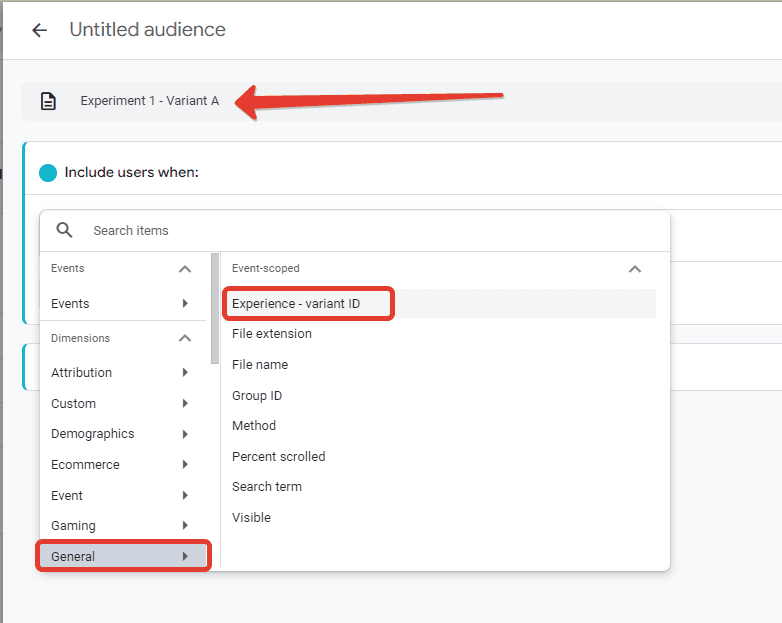Click the category list scrollbar
The height and width of the screenshot is (623, 782).
tap(215, 308)
